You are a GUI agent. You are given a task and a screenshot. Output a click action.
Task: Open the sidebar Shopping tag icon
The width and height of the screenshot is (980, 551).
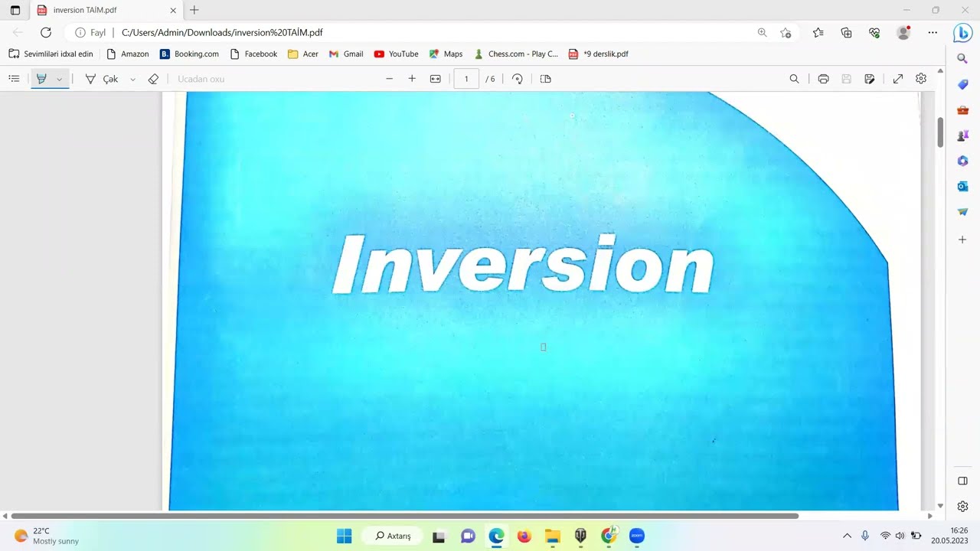tap(962, 84)
